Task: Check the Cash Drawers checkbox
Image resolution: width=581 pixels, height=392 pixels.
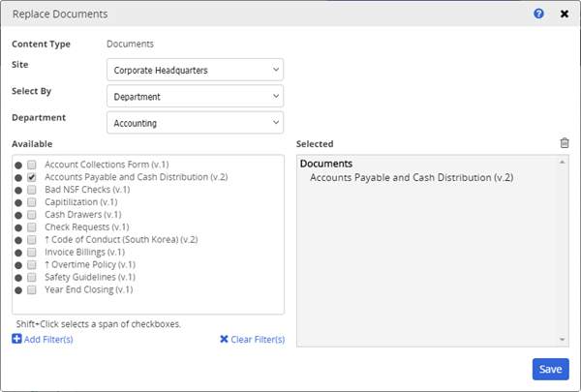Action: [x=32, y=215]
